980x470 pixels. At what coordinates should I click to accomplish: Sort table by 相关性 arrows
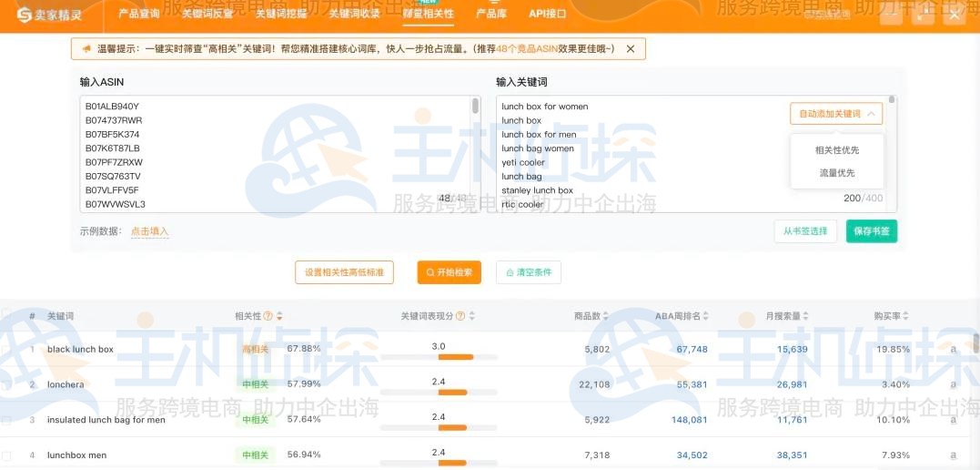[x=279, y=316]
